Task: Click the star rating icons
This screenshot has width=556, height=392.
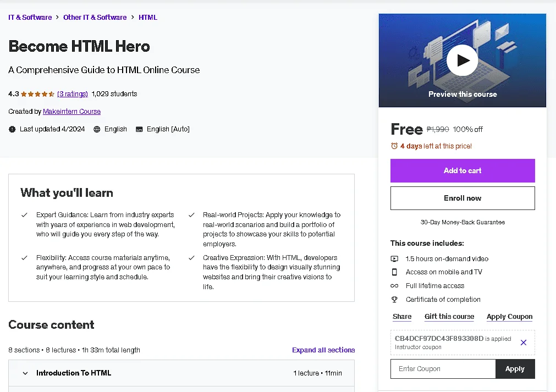Action: tap(37, 94)
